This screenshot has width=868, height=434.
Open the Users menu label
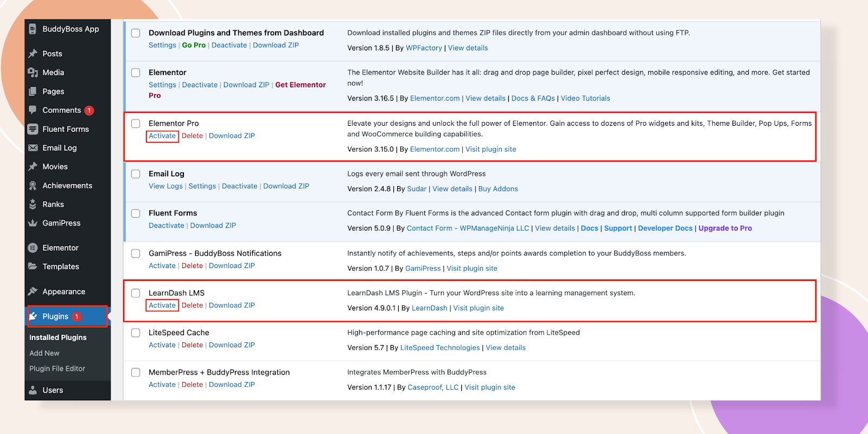[x=53, y=390]
